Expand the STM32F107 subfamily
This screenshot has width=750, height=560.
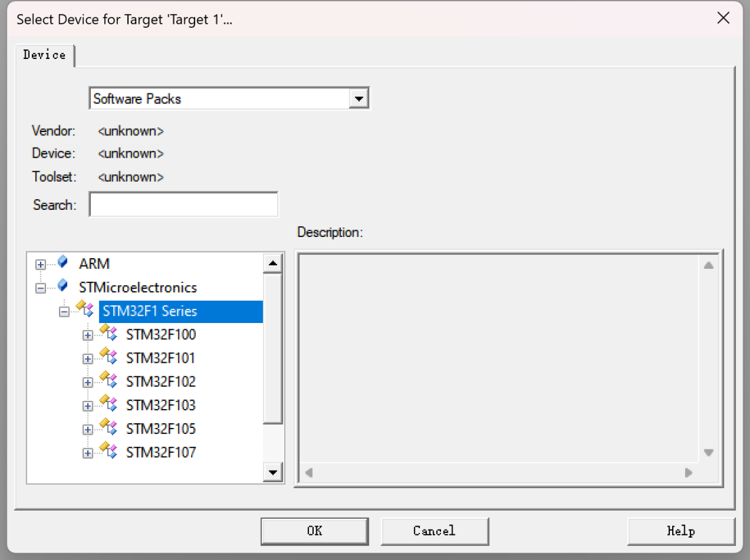tap(87, 453)
